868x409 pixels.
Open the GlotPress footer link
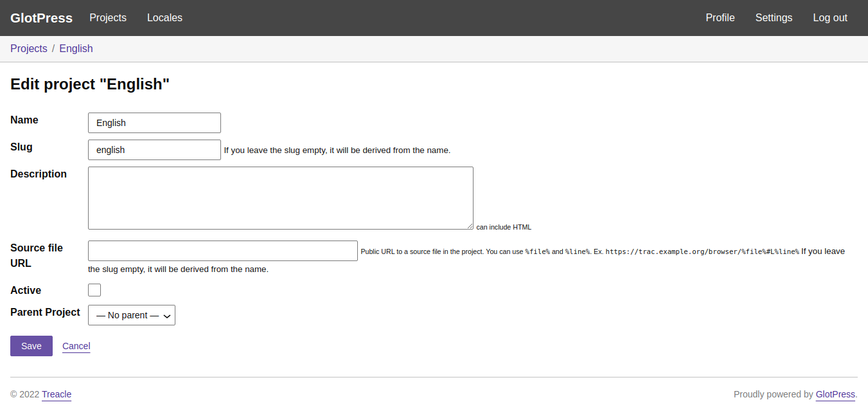(835, 394)
